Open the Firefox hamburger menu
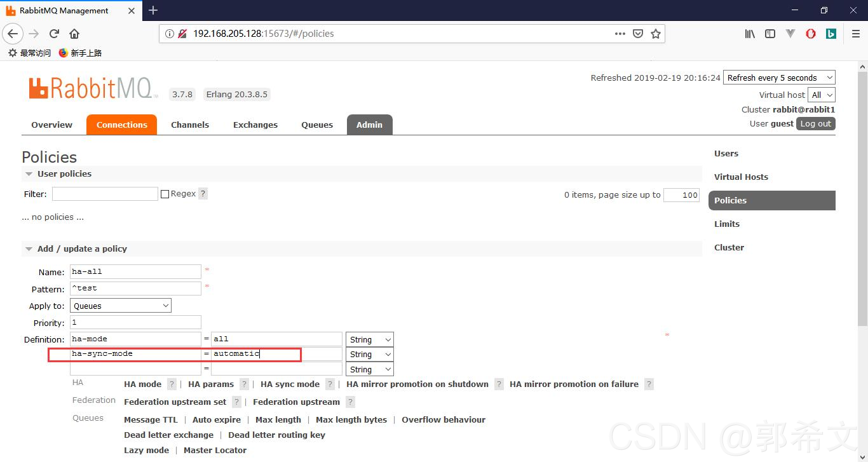The height and width of the screenshot is (462, 868). click(855, 34)
